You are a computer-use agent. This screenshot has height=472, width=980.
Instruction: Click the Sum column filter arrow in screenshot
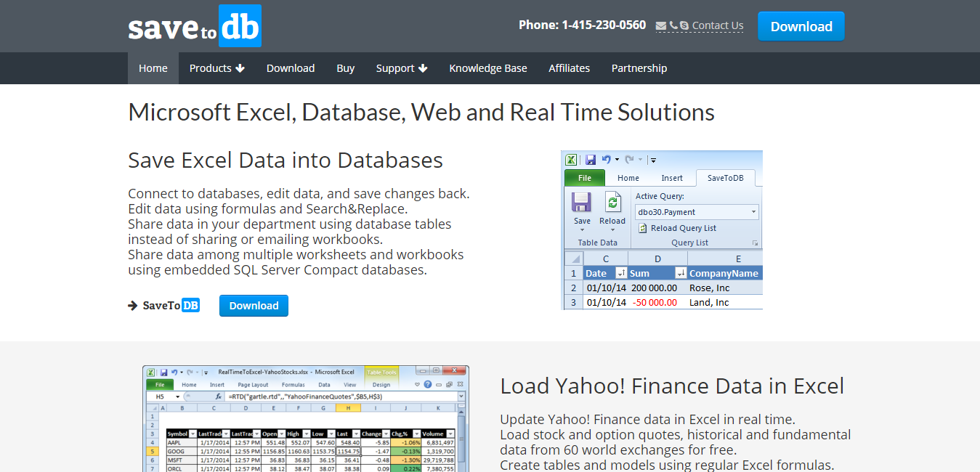tap(681, 273)
